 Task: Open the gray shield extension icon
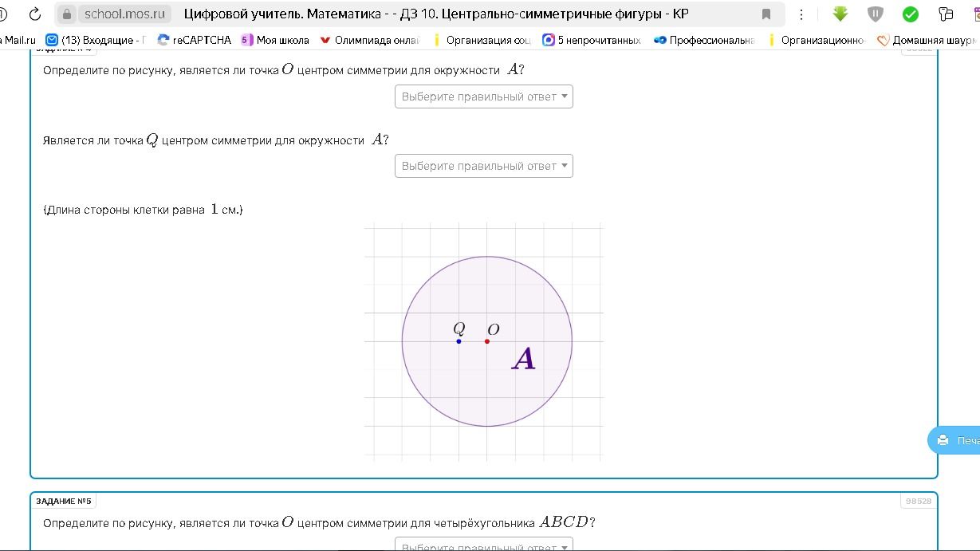pos(876,14)
